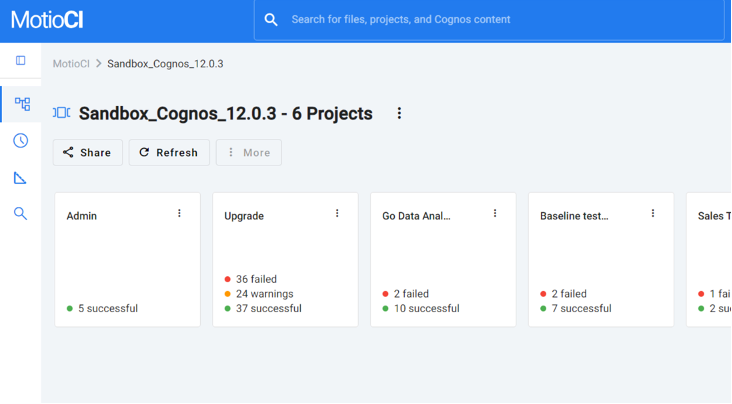This screenshot has width=732, height=404.
Task: Click '10 successful' on Go Data card
Action: point(426,308)
